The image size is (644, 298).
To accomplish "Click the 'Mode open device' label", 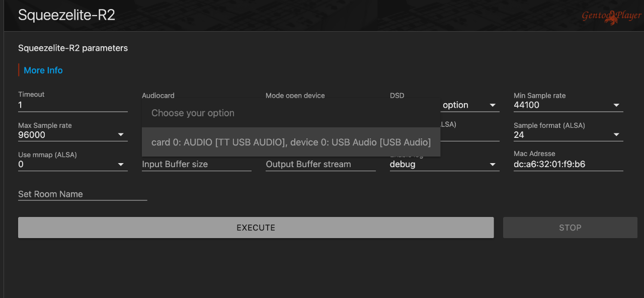I will [x=295, y=96].
